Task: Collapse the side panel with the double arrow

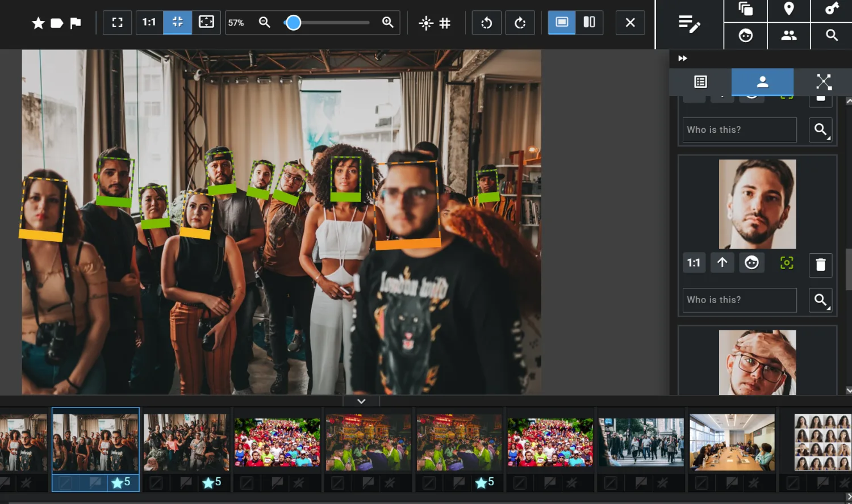Action: (x=683, y=58)
